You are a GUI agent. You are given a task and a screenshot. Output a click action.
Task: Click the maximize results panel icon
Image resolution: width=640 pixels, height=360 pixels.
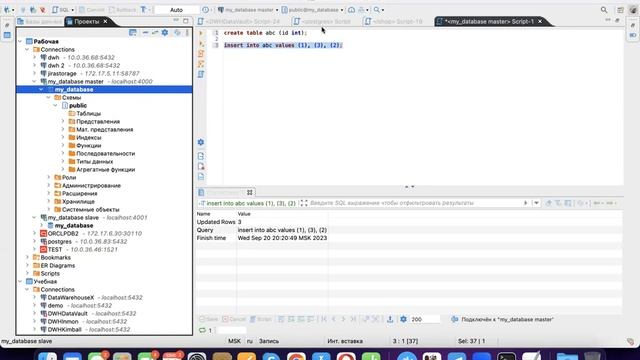click(x=304, y=203)
